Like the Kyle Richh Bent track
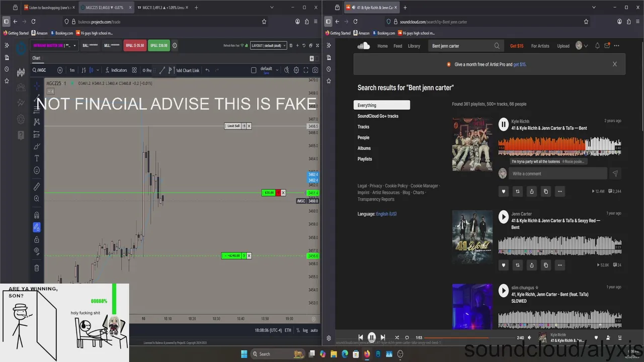 [504, 192]
